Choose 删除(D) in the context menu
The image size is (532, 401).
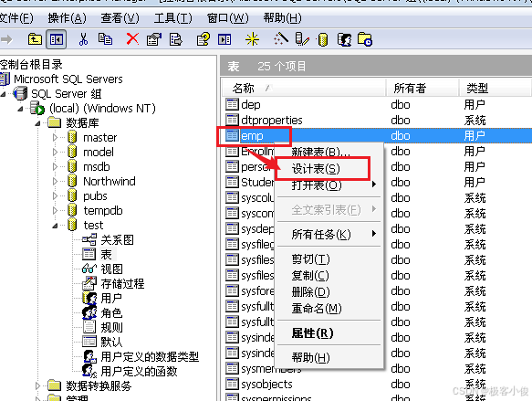329,291
